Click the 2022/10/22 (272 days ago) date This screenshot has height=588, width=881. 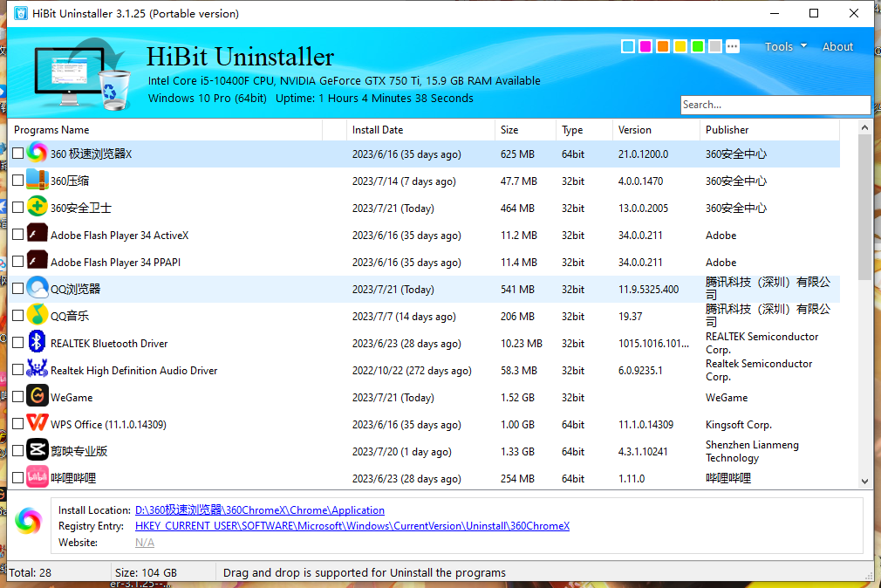pos(412,371)
